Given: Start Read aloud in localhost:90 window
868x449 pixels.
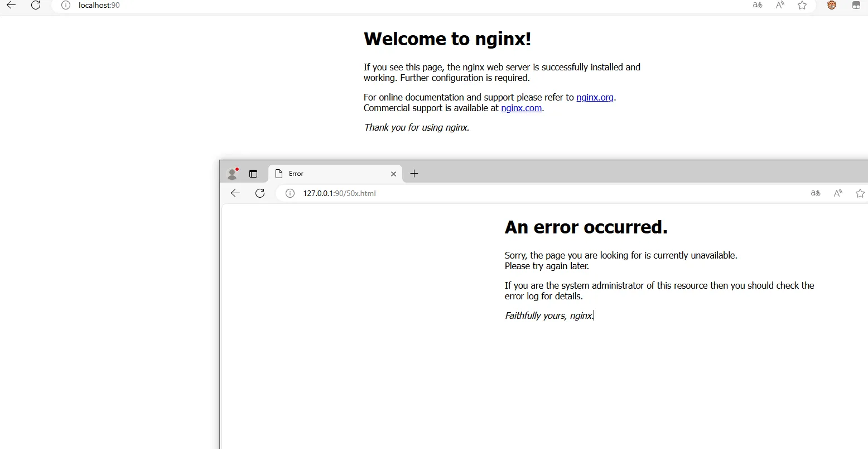Looking at the screenshot, I should click(x=780, y=5).
